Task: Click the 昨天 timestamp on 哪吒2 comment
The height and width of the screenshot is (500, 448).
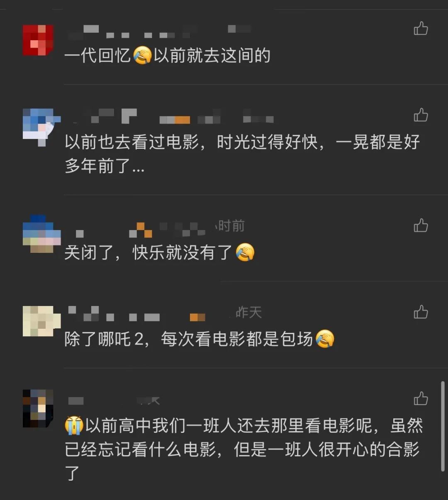Action: 248,313
